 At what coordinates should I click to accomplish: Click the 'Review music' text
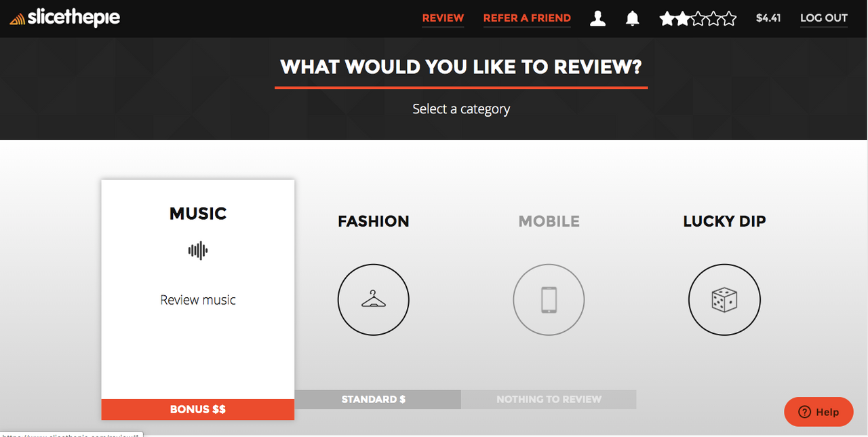[198, 300]
